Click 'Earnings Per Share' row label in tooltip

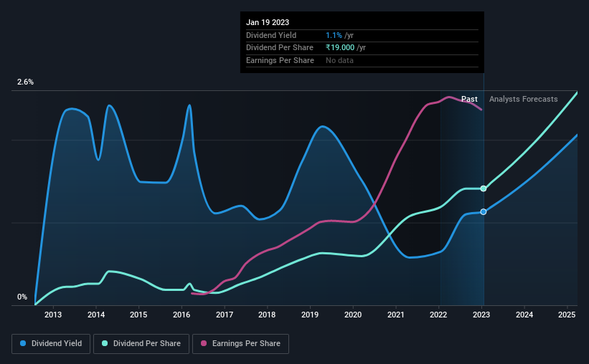point(280,60)
